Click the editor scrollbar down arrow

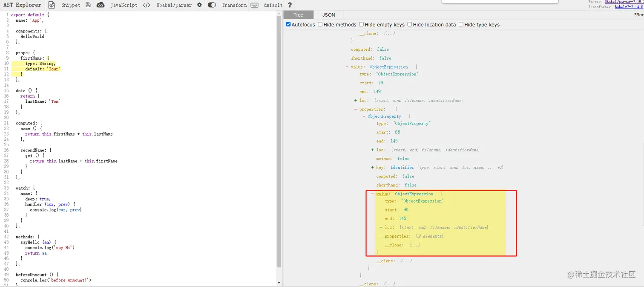tap(279, 283)
